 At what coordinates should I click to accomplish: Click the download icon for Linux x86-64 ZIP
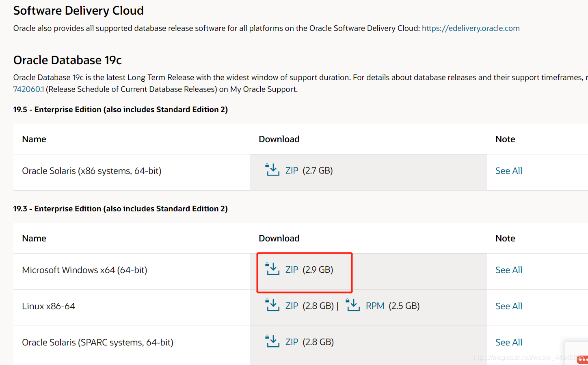point(272,305)
